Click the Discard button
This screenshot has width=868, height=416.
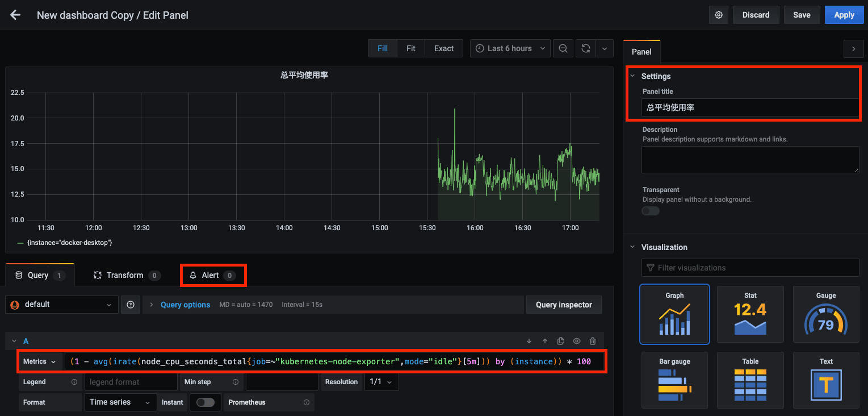pyautogui.click(x=756, y=15)
